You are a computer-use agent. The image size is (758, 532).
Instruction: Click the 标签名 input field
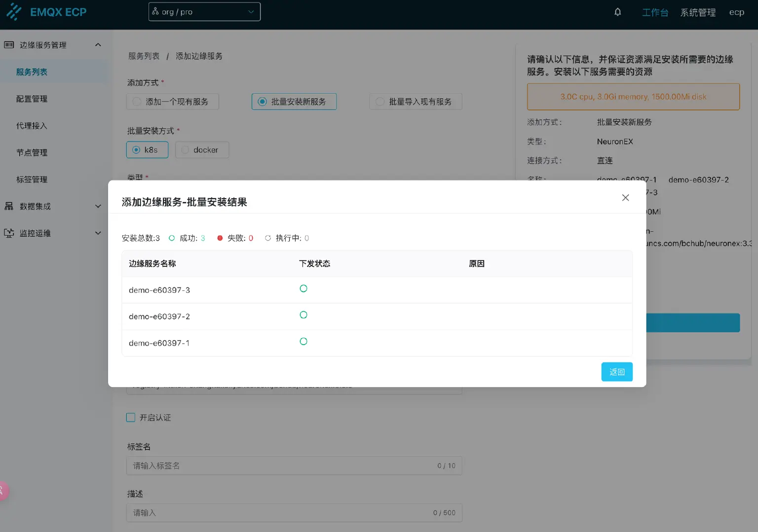[294, 465]
